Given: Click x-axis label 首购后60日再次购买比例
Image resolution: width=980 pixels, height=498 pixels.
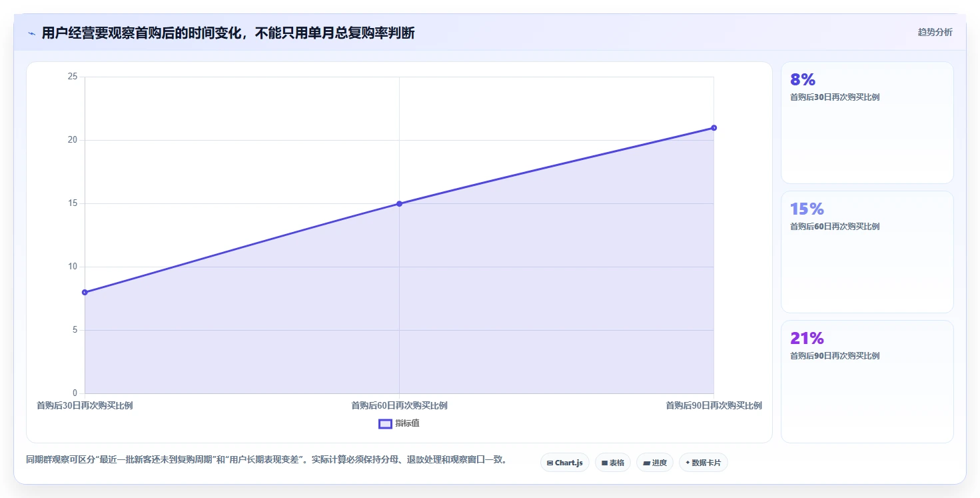Looking at the screenshot, I should (x=399, y=405).
